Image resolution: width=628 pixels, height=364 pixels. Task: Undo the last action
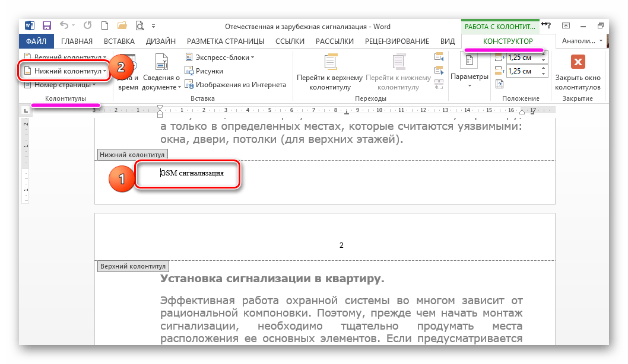tap(64, 26)
